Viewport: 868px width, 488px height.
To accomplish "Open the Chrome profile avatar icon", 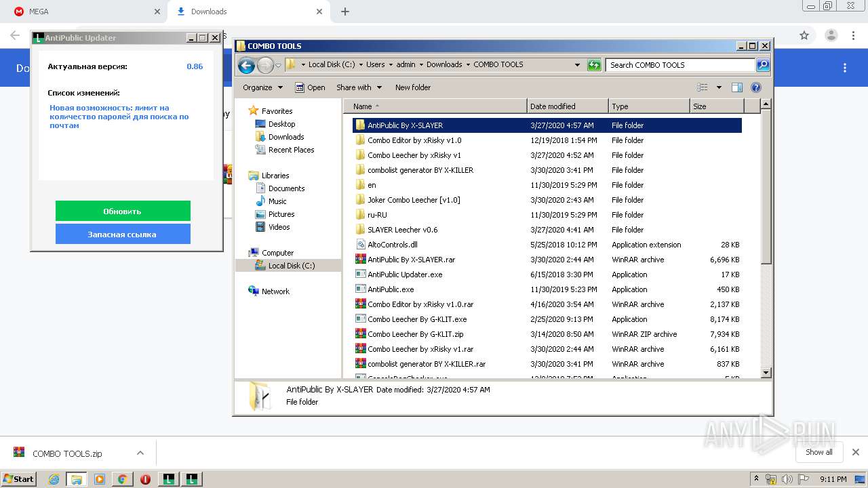I will pyautogui.click(x=831, y=35).
